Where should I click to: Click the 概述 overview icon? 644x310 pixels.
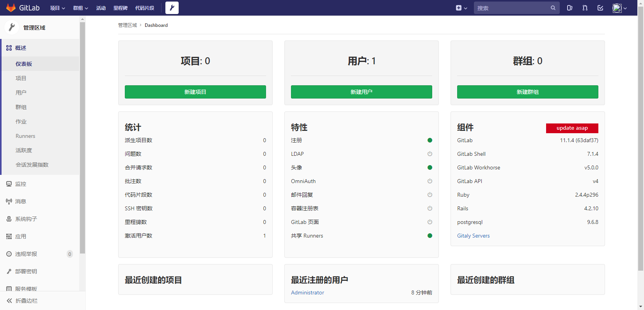pyautogui.click(x=9, y=48)
